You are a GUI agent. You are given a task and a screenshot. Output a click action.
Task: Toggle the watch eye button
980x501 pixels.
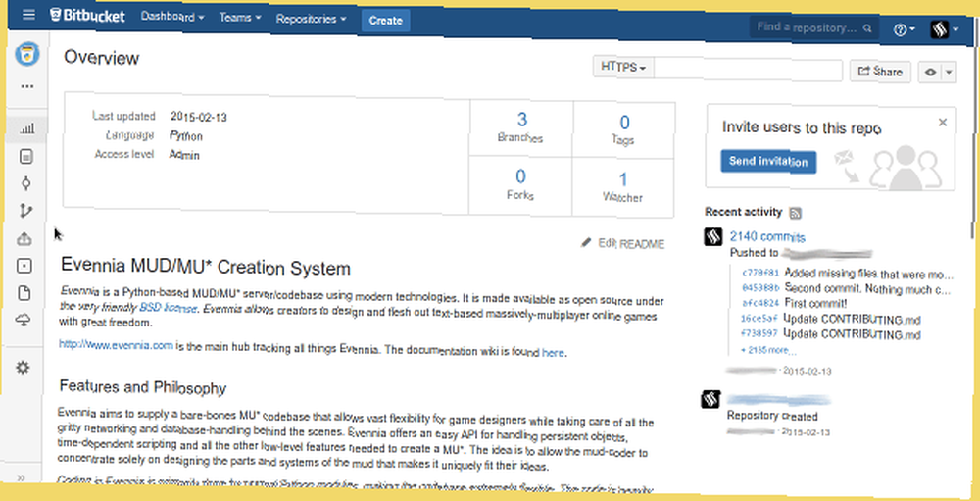tap(931, 72)
